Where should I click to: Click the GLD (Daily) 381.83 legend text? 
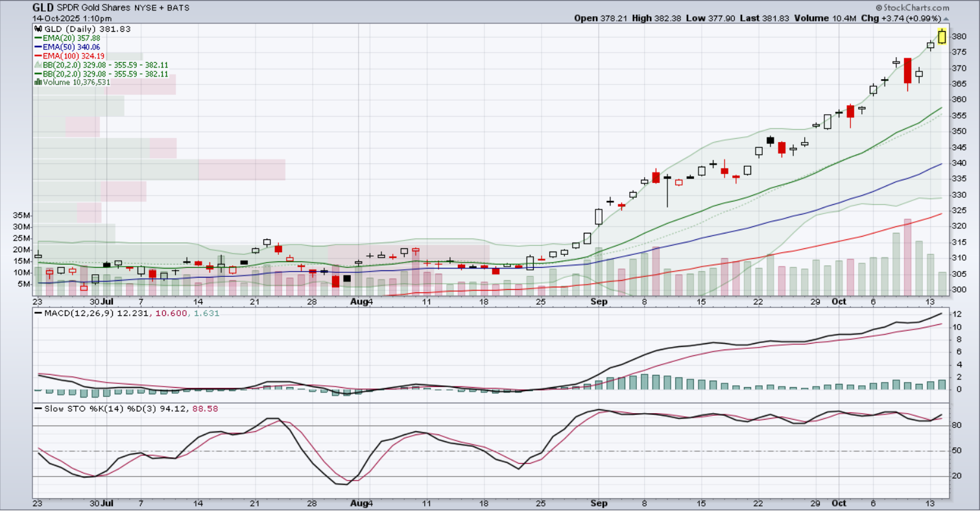[87, 30]
